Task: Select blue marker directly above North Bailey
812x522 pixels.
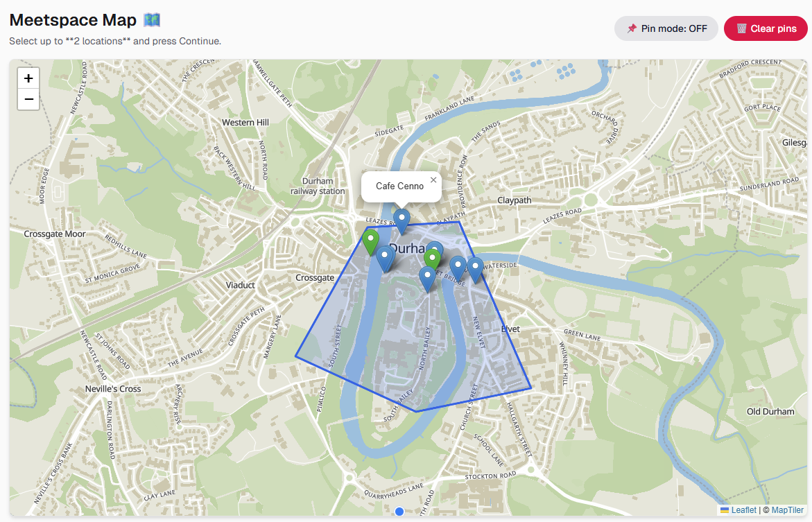Action: (x=427, y=279)
